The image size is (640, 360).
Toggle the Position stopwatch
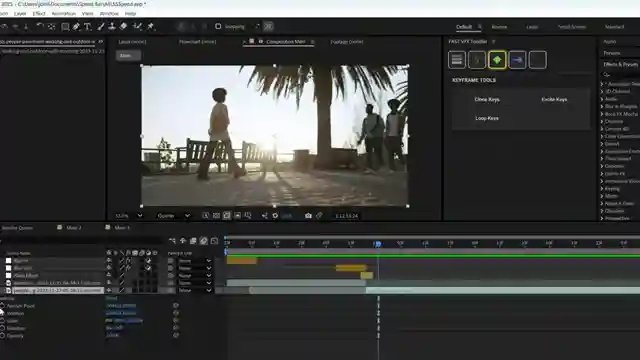[2, 313]
